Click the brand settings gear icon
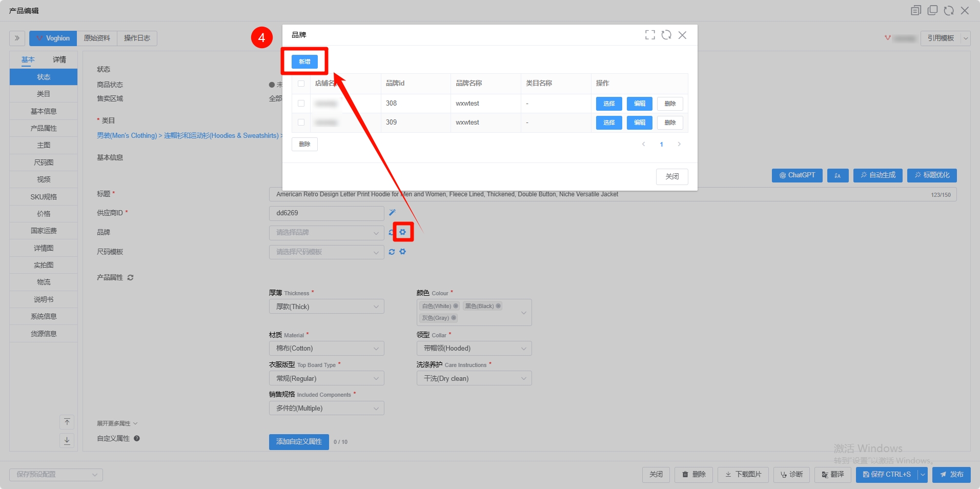980x489 pixels. [x=403, y=232]
